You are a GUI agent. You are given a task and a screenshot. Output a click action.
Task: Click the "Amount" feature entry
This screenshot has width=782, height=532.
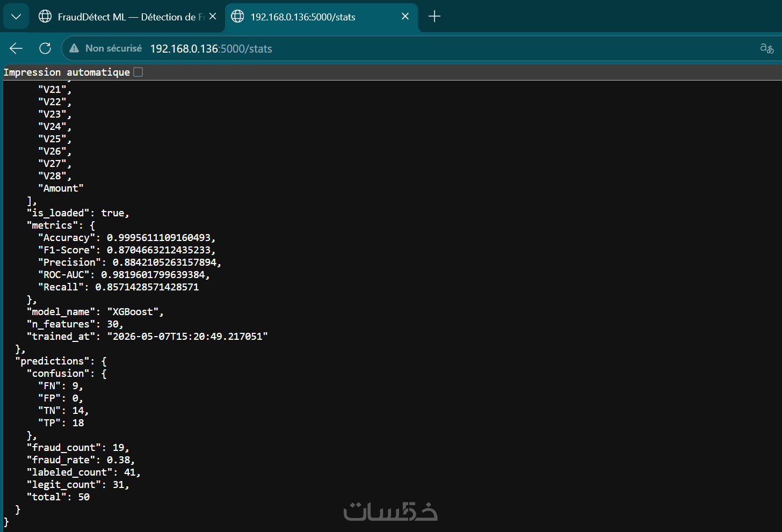point(61,188)
